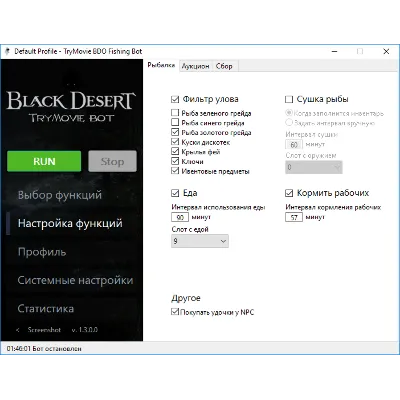Click the Screenshot link in sidebar

(x=44, y=330)
